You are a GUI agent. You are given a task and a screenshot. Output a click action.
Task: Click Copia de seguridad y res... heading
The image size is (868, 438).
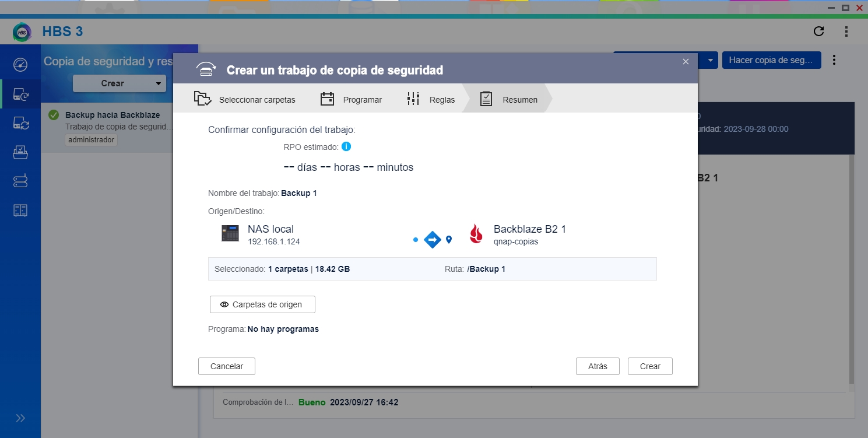click(109, 61)
